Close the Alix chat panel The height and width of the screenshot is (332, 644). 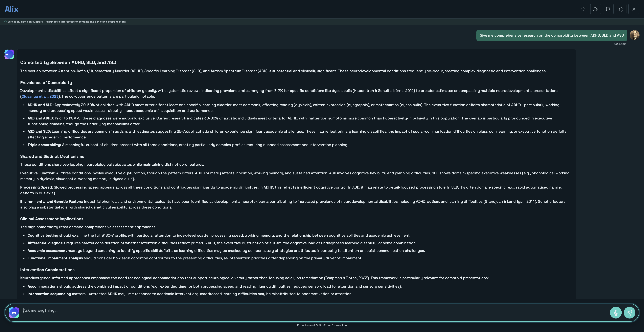[x=634, y=9]
